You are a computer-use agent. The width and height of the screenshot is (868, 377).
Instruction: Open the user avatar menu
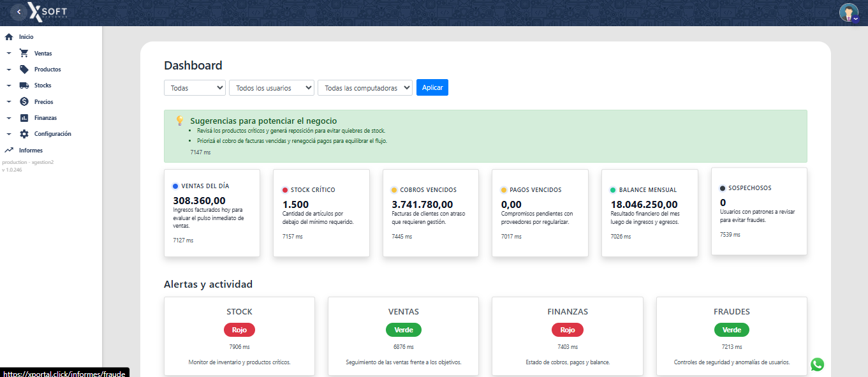[x=849, y=12]
